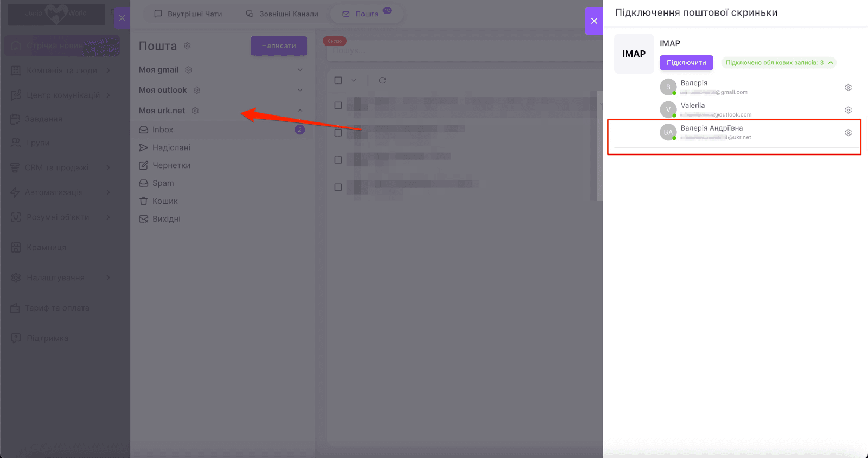
Task: Click the B avatar of Валерія
Action: pos(668,87)
